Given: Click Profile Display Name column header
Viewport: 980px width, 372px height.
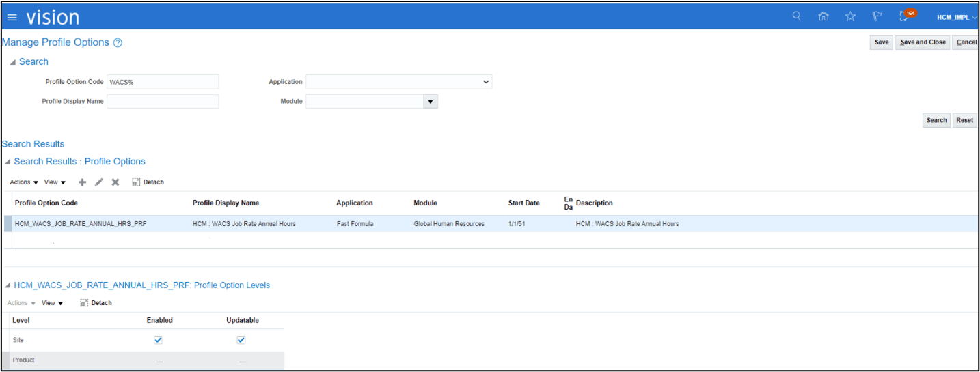Looking at the screenshot, I should coord(226,203).
